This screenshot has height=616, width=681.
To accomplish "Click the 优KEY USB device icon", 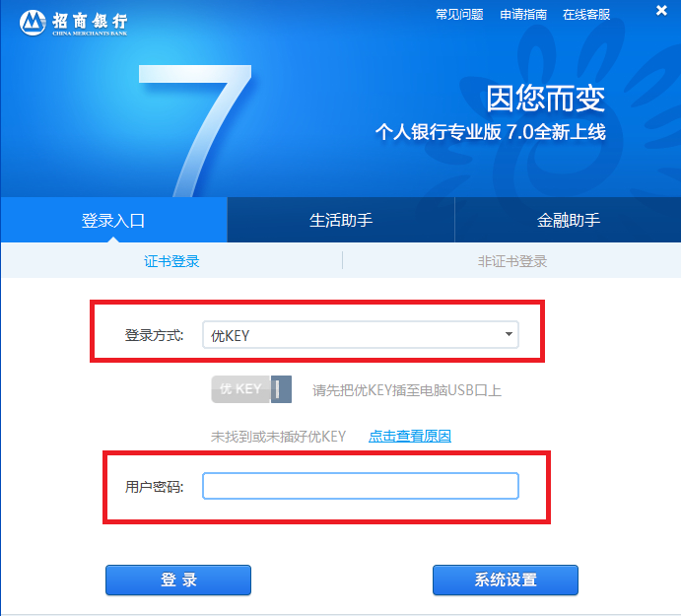I will [x=251, y=389].
